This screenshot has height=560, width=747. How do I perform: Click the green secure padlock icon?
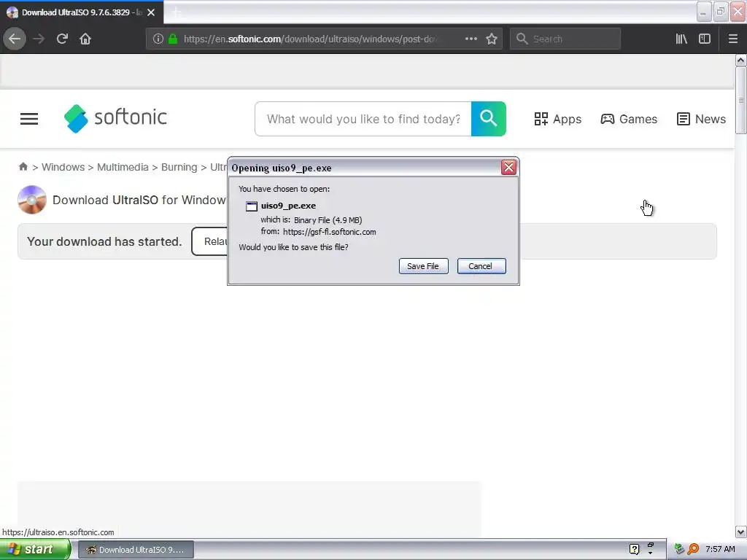click(173, 39)
